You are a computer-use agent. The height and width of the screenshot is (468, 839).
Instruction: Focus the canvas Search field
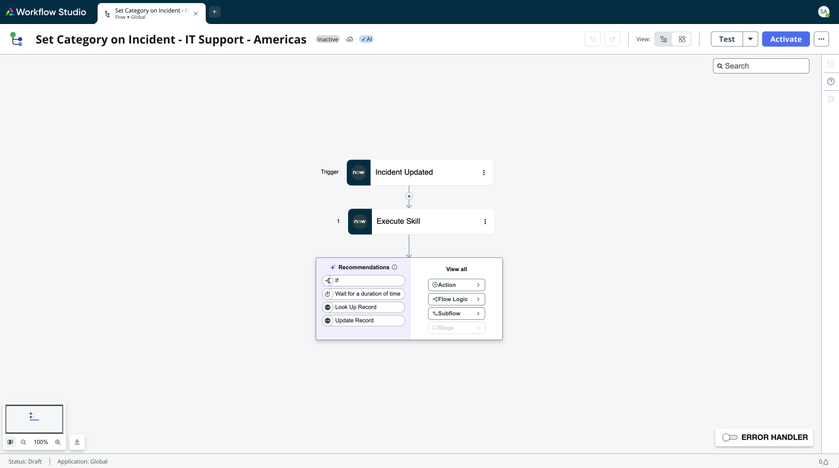[x=761, y=66]
